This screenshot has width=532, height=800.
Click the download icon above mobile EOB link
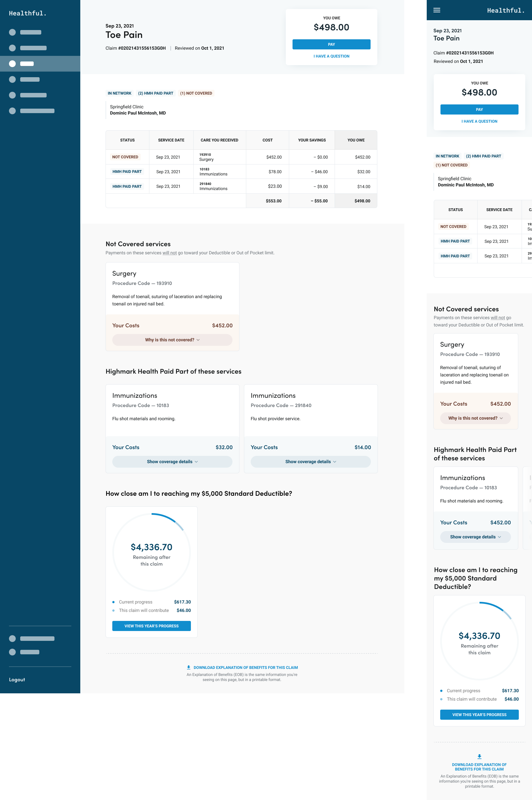coord(479,756)
